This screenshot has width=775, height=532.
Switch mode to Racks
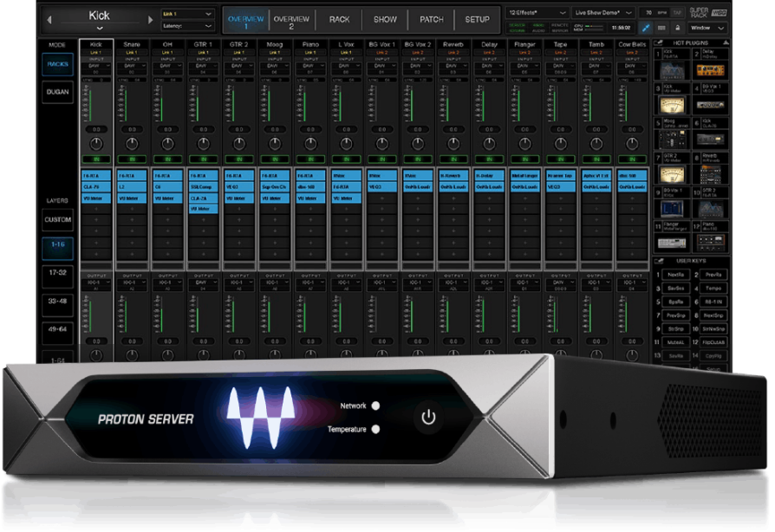pos(58,64)
